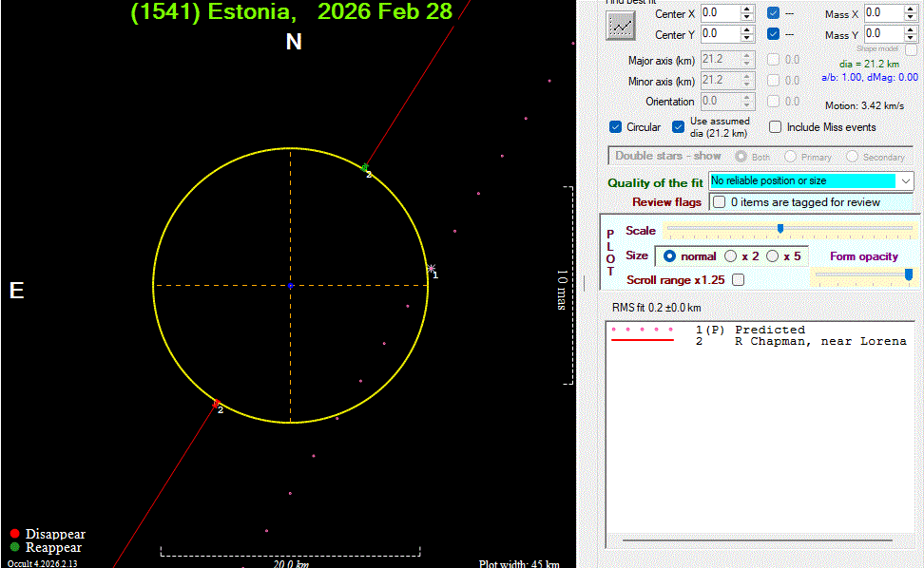The height and width of the screenshot is (568, 924).
Task: Select the x 5 plot size option
Action: (x=772, y=256)
